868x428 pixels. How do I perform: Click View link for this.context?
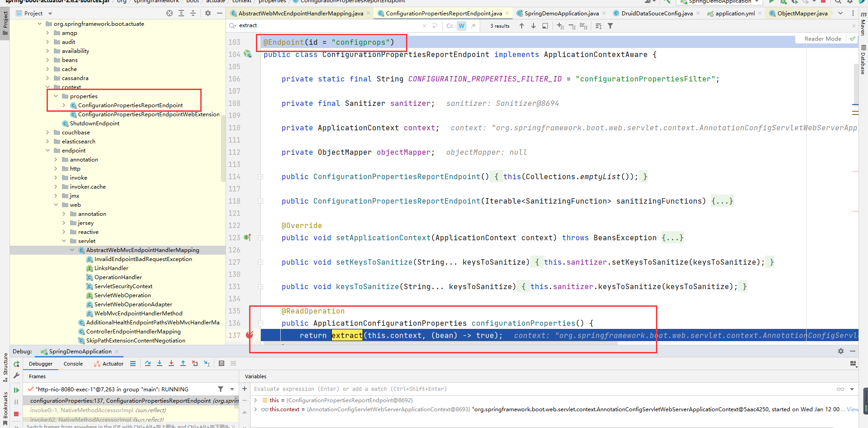853,409
